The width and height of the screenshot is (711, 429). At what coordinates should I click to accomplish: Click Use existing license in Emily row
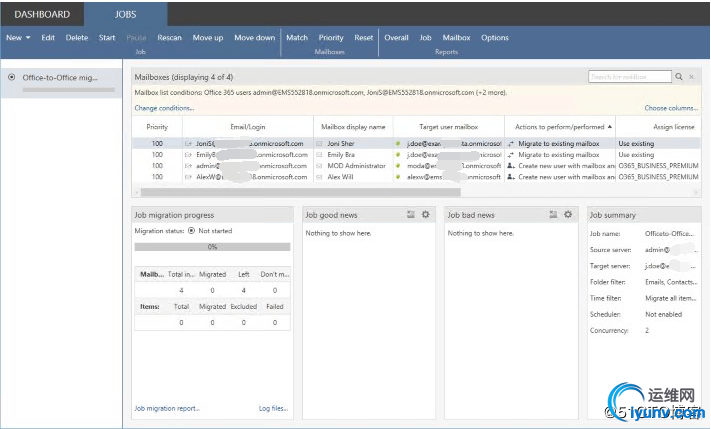(x=636, y=155)
